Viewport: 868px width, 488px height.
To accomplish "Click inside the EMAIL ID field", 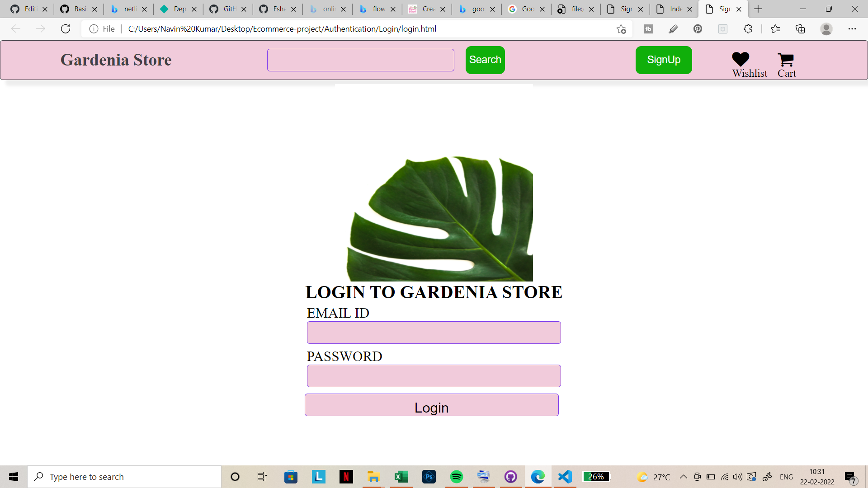I will (x=433, y=333).
